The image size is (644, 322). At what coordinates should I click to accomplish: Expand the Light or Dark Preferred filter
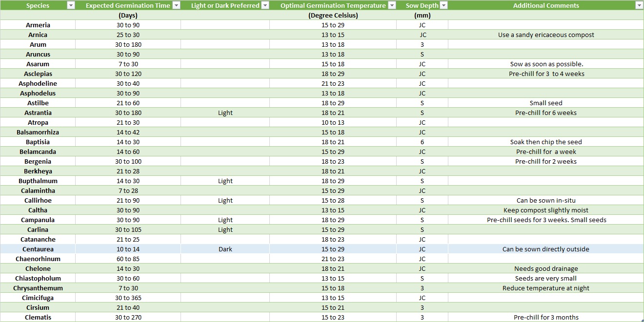(x=265, y=5)
